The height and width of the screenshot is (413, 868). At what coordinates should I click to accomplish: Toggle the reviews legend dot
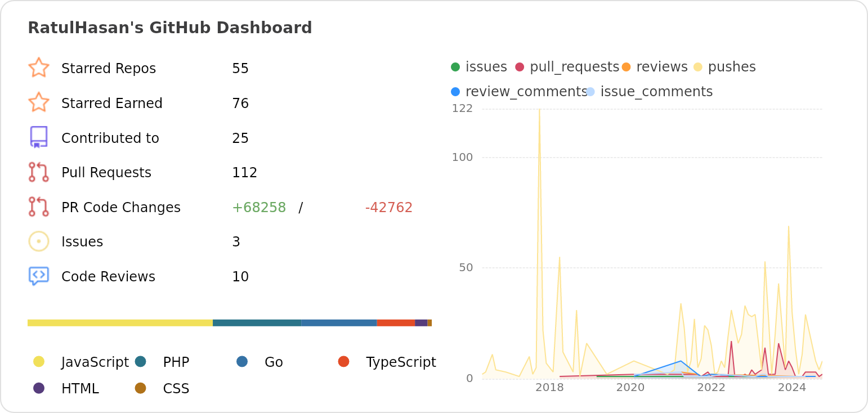click(626, 67)
